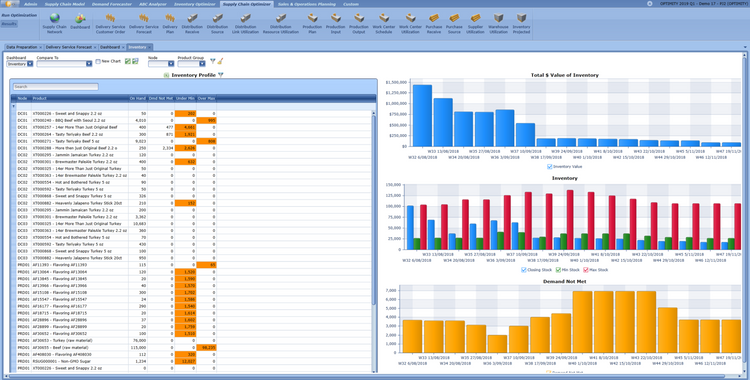Close the Dashboard document tab
Screen dimensions: 750x380
coord(123,47)
